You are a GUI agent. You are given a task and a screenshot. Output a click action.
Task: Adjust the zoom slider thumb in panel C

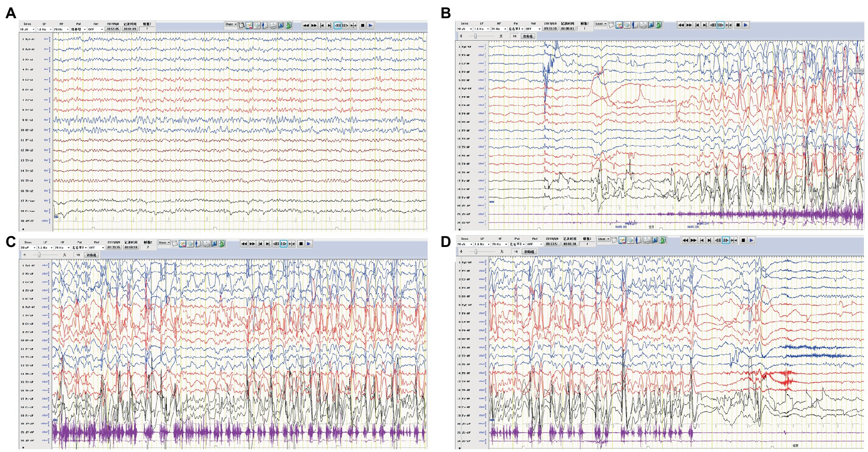tap(39, 255)
